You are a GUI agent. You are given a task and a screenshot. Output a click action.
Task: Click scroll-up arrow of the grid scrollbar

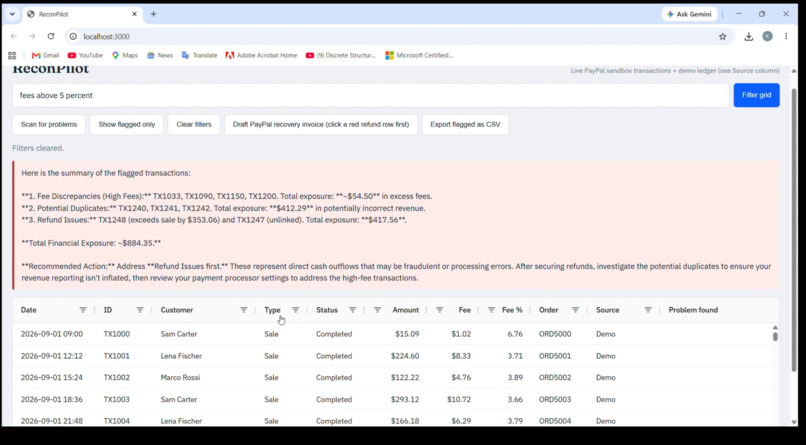775,327
